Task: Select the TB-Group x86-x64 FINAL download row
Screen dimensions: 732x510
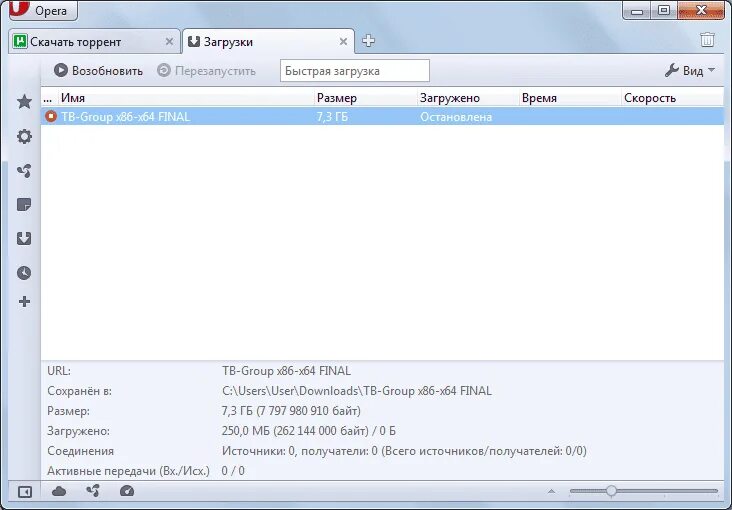Action: pos(382,116)
